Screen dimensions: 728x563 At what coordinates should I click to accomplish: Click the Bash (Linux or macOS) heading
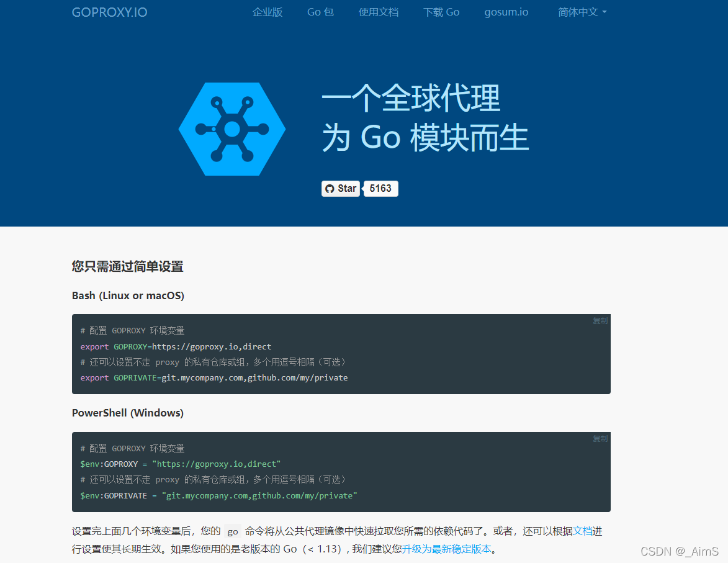128,296
